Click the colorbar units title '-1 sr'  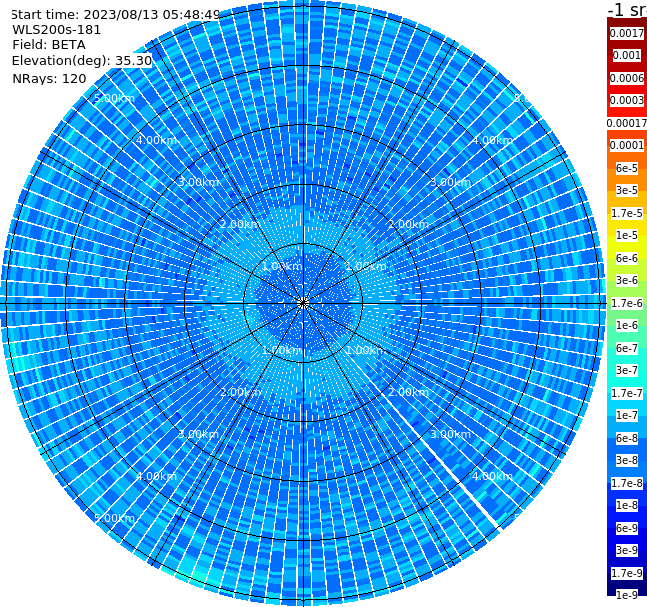(x=628, y=9)
